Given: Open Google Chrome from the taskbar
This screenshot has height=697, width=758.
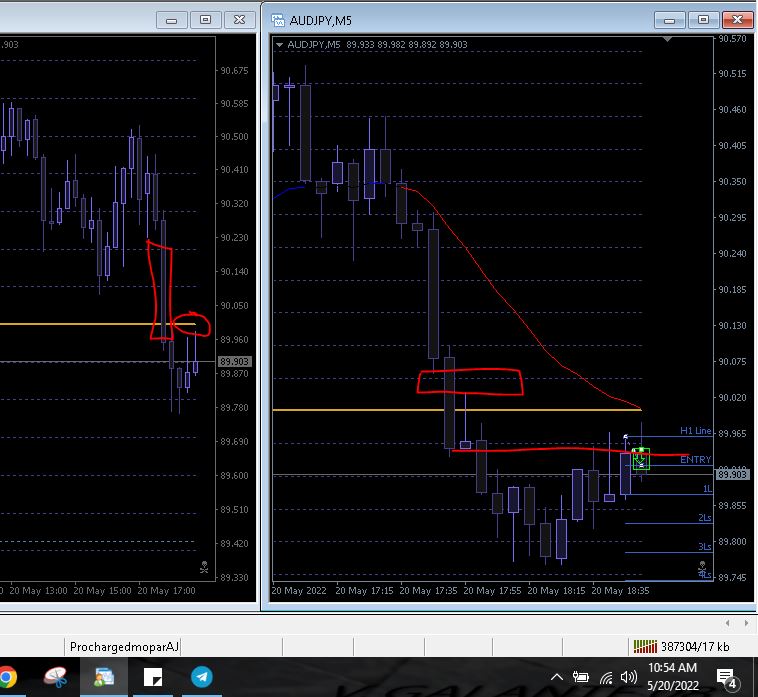Looking at the screenshot, I should tap(7, 677).
